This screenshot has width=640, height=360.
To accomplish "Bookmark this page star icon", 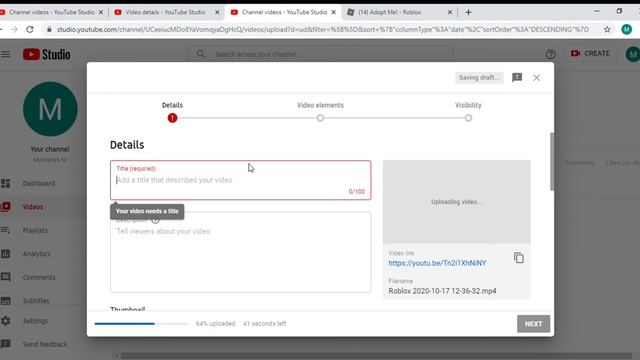I will click(607, 29).
